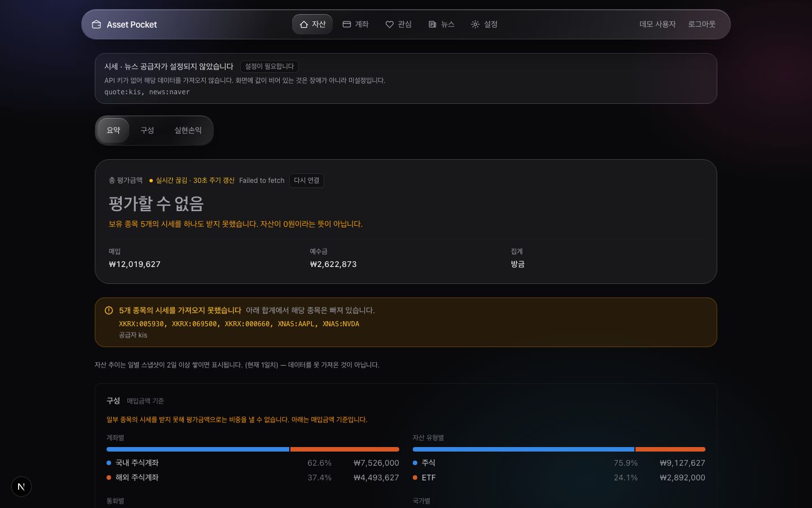Click the card icon next to 계좌

pos(347,24)
